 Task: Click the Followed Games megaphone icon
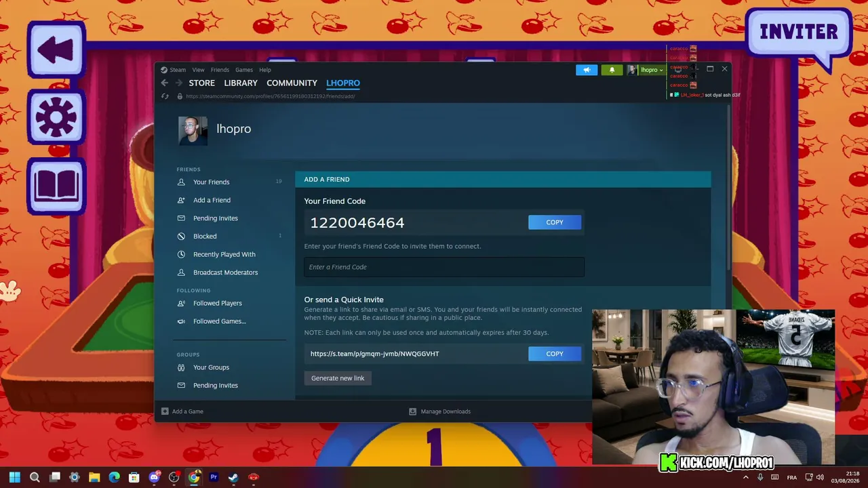181,321
